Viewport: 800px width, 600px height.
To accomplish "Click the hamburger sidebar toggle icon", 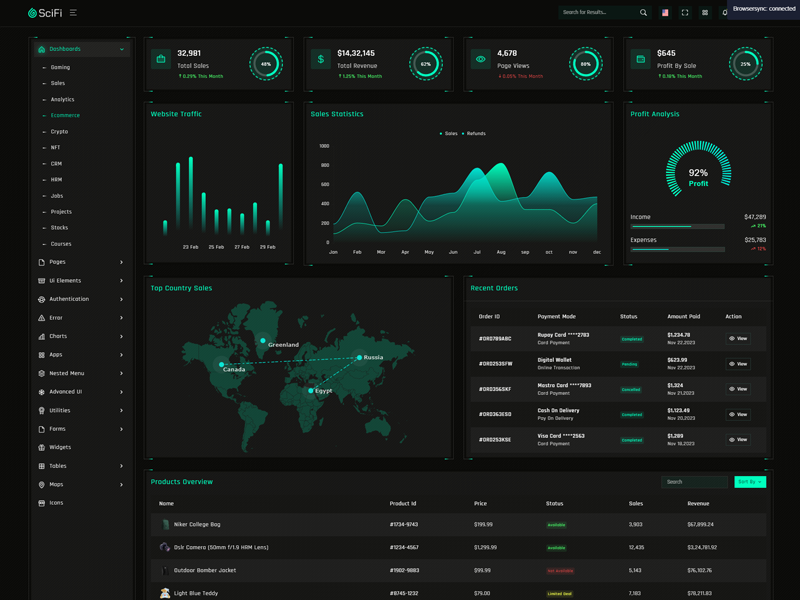I will click(x=73, y=13).
